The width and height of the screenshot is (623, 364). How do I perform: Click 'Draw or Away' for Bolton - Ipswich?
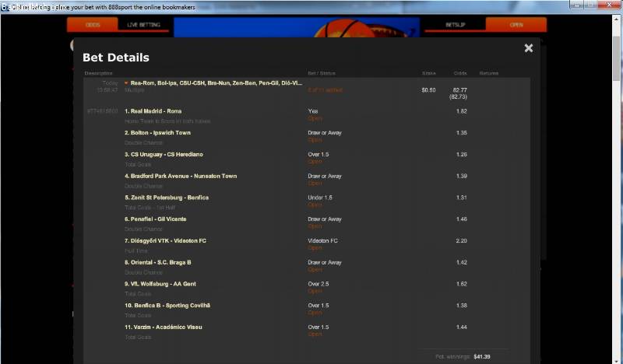point(325,132)
